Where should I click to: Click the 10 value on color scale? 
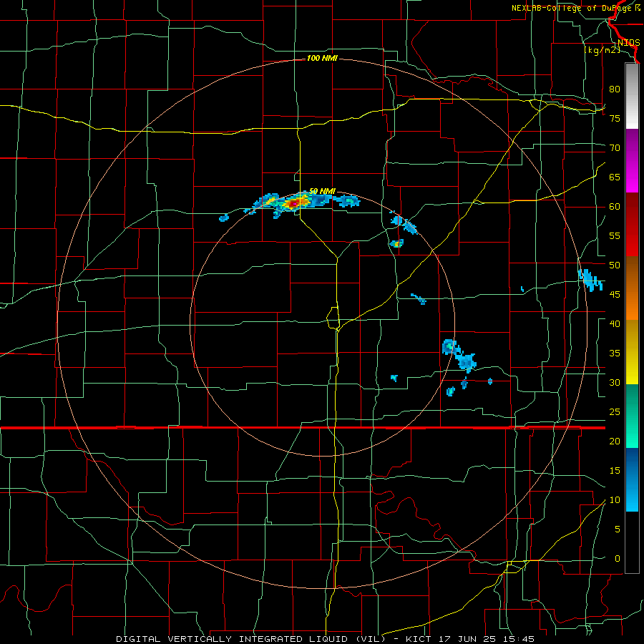pyautogui.click(x=615, y=500)
